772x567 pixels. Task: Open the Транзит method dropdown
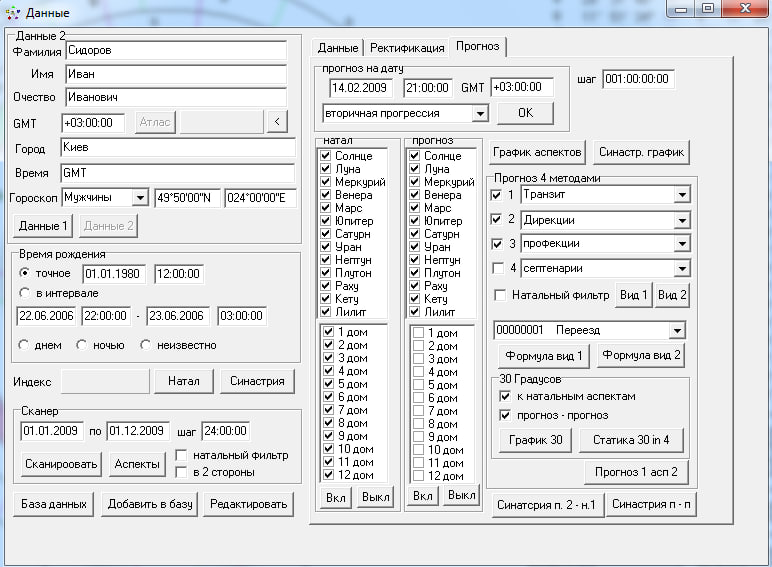(x=682, y=195)
